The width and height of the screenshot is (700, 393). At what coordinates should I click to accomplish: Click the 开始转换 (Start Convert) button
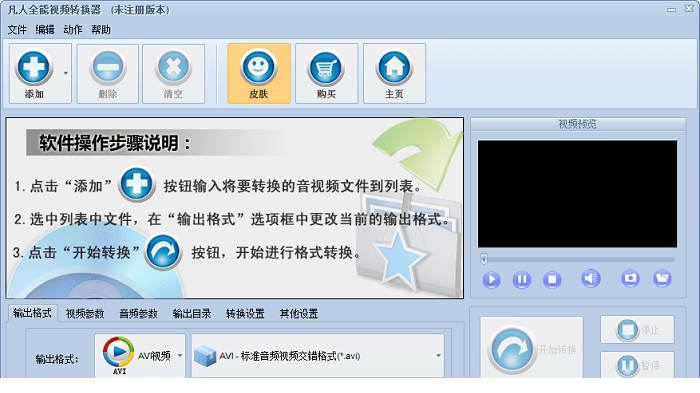532,348
